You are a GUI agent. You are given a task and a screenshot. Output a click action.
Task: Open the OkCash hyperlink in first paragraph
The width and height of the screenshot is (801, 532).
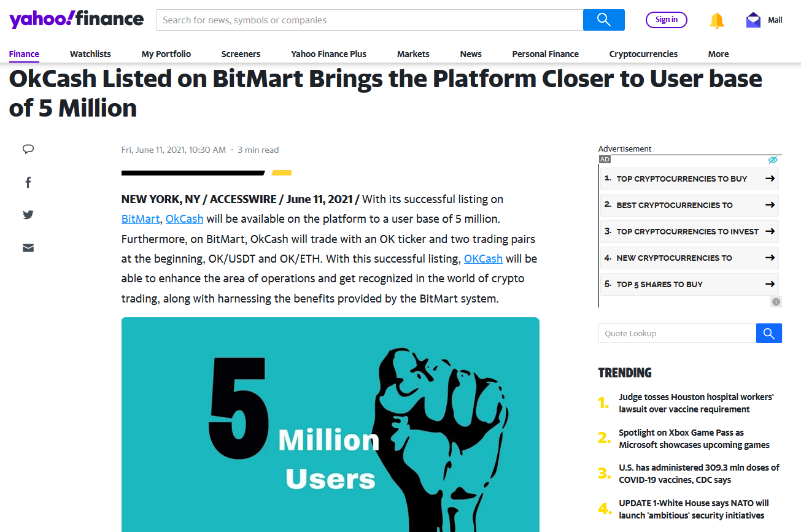(184, 219)
